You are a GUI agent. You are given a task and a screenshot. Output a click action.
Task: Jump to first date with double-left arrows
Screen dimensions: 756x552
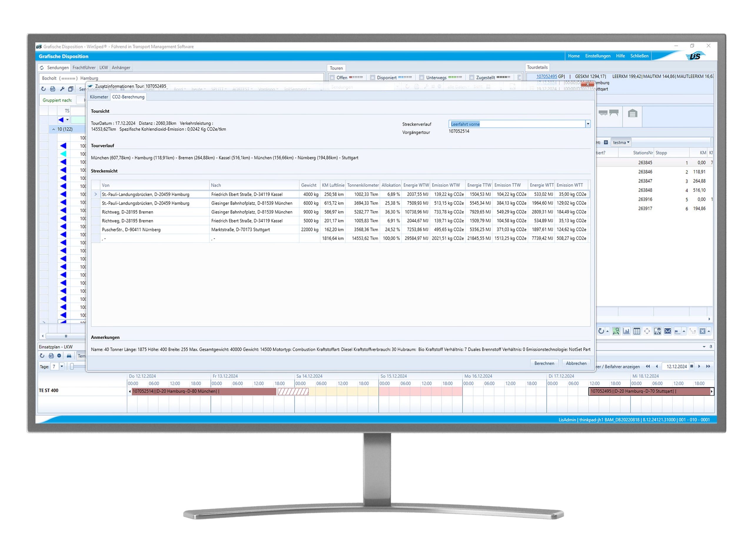[648, 367]
